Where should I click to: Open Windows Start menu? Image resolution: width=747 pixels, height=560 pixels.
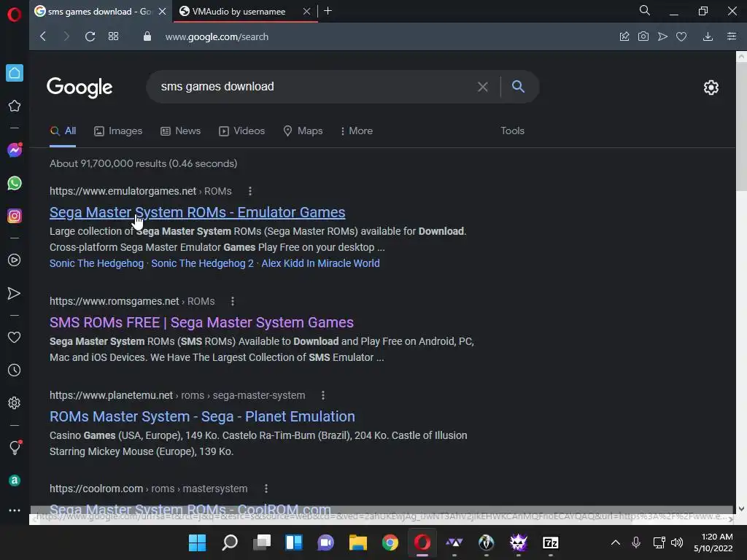(x=197, y=542)
